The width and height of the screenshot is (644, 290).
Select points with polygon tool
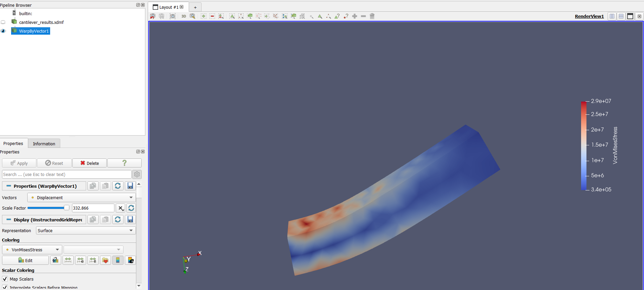pos(276,16)
